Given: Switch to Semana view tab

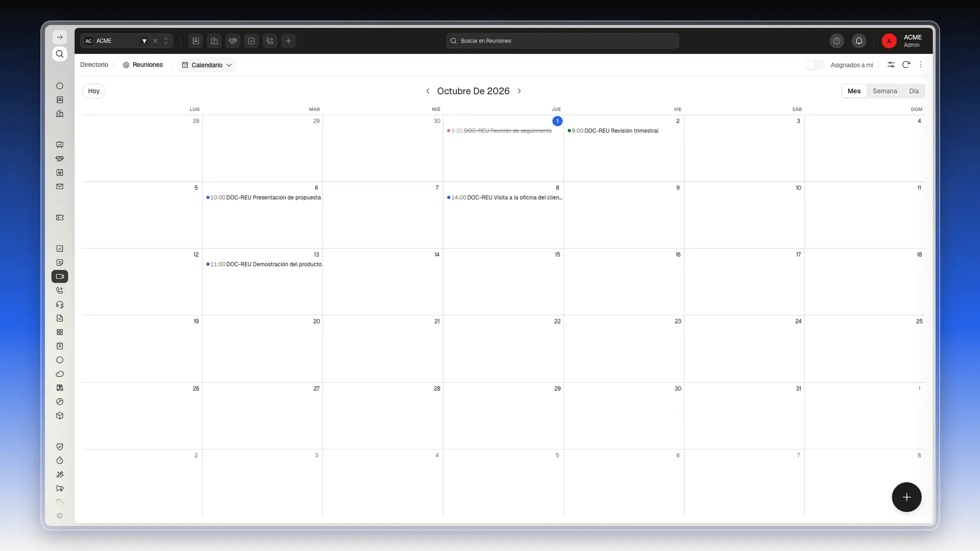Looking at the screenshot, I should [x=885, y=91].
